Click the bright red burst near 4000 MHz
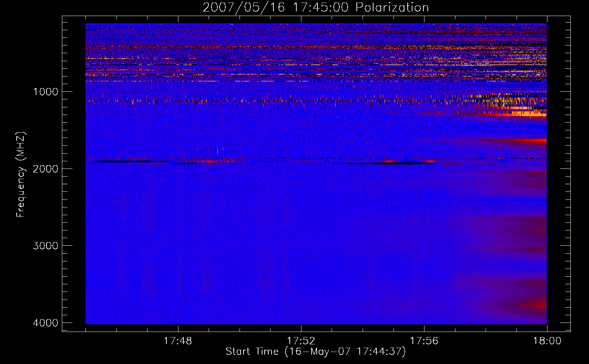Image resolution: width=589 pixels, height=364 pixels. pyautogui.click(x=537, y=303)
